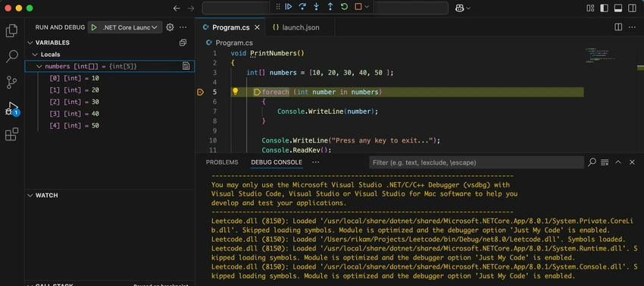Toggle the bottom panel visibility
Screen dimensions: 644x286
[618, 8]
